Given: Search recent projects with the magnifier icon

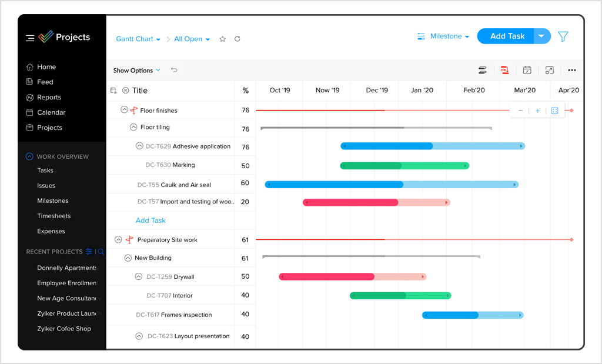Looking at the screenshot, I should click(101, 251).
